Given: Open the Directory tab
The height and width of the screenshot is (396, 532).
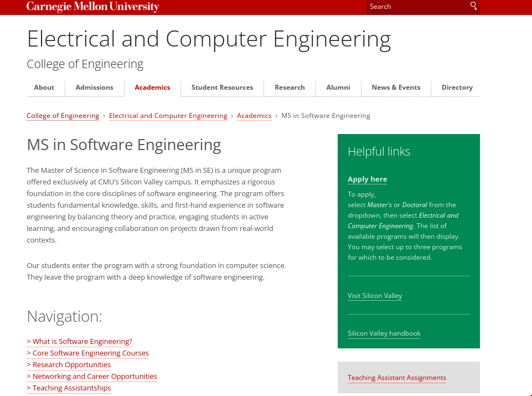Looking at the screenshot, I should 457,88.
